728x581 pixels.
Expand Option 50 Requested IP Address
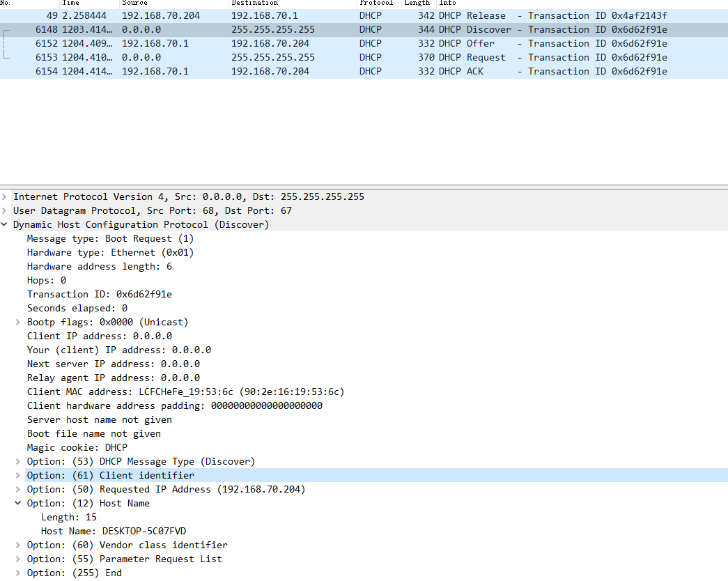[18, 490]
